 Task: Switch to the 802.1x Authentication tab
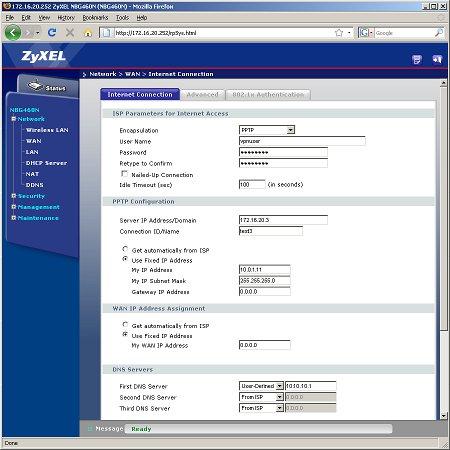click(x=268, y=95)
